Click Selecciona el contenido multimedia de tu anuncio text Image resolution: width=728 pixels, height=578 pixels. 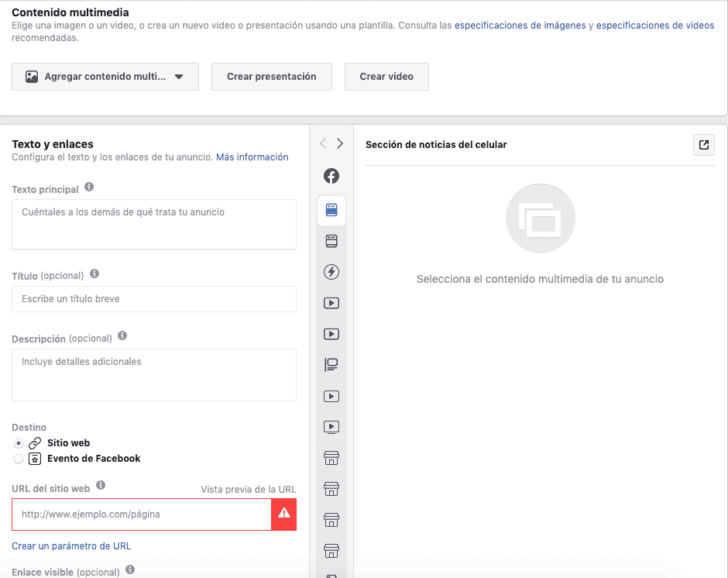point(540,279)
